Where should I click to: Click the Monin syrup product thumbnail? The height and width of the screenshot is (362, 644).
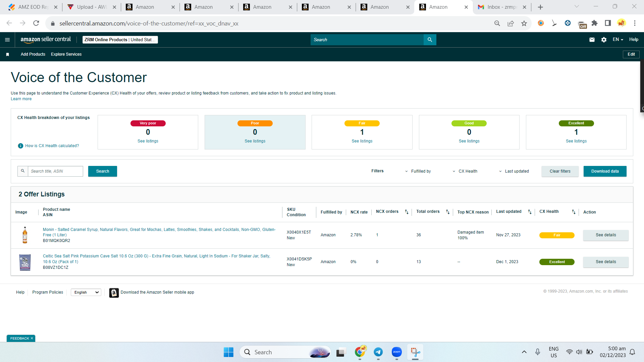(x=25, y=235)
